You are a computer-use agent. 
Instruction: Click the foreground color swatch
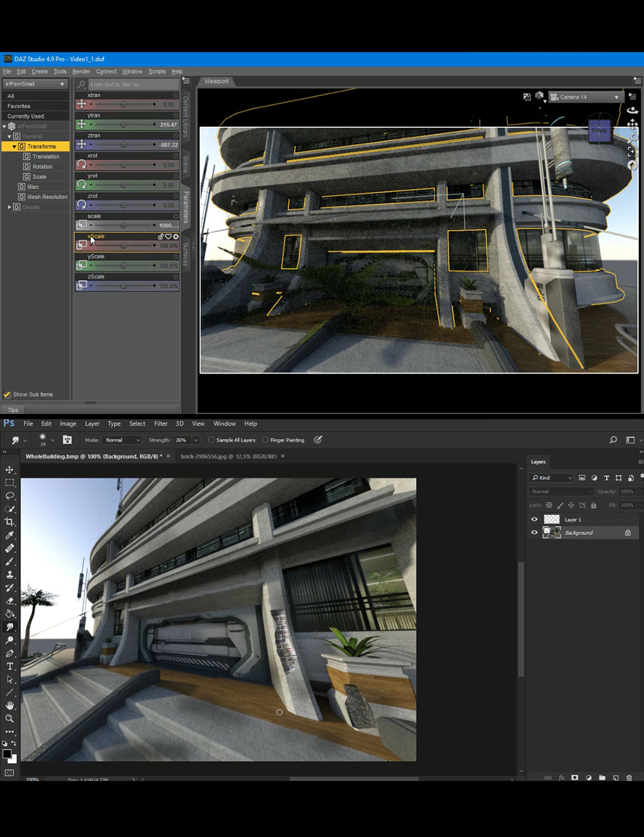pyautogui.click(x=7, y=754)
